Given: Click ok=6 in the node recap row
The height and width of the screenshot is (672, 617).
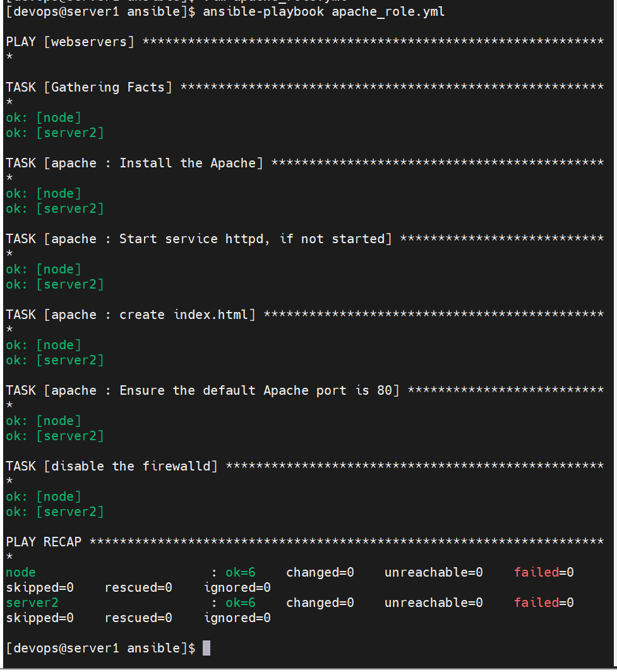Looking at the screenshot, I should pyautogui.click(x=241, y=573).
